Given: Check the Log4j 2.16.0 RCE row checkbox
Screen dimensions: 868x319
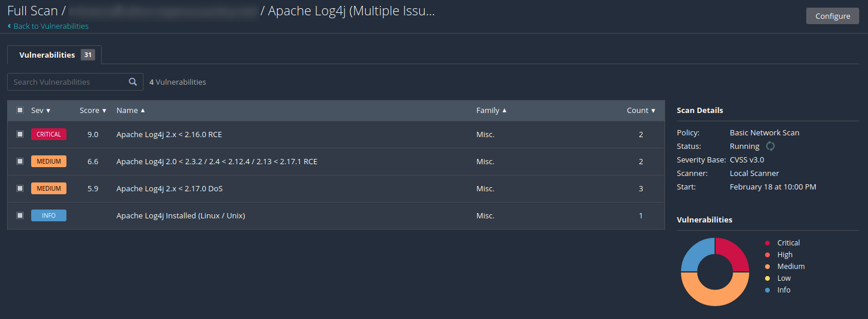Looking at the screenshot, I should coord(20,134).
